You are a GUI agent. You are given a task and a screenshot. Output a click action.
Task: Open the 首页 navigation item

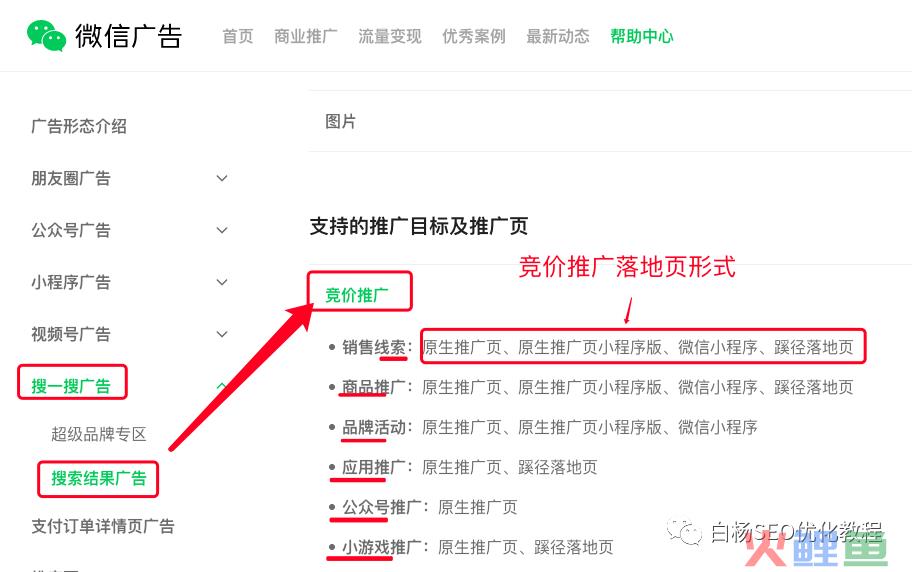(x=237, y=36)
